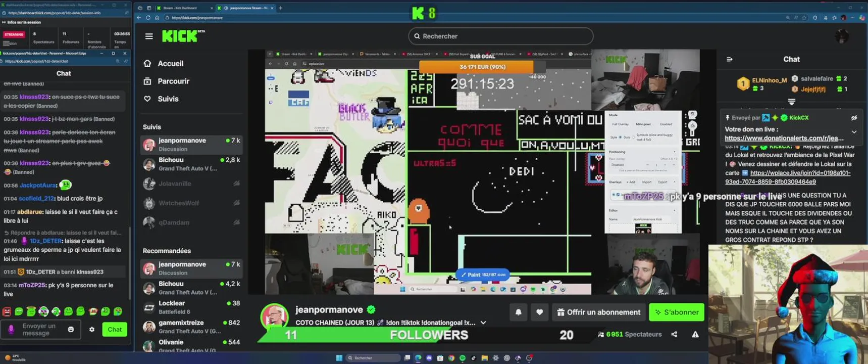Open offline channel Jolavanille
The height and width of the screenshot is (364, 868).
point(191,184)
